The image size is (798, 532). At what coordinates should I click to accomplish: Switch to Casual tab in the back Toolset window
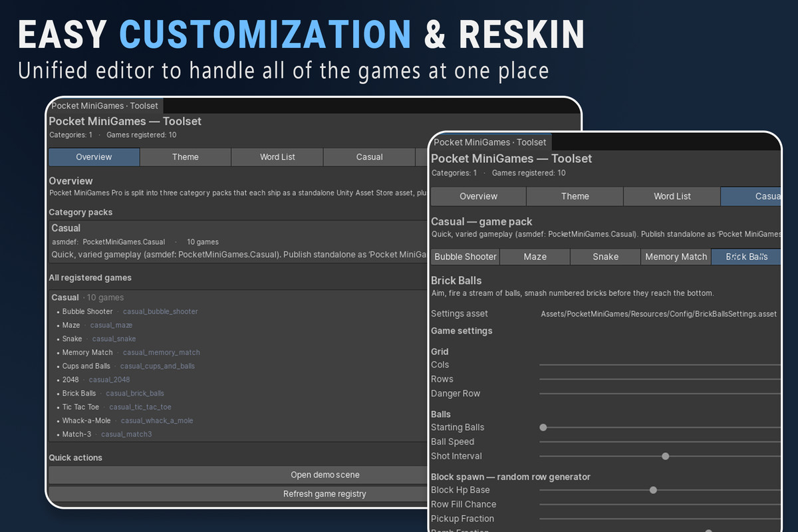pos(369,157)
